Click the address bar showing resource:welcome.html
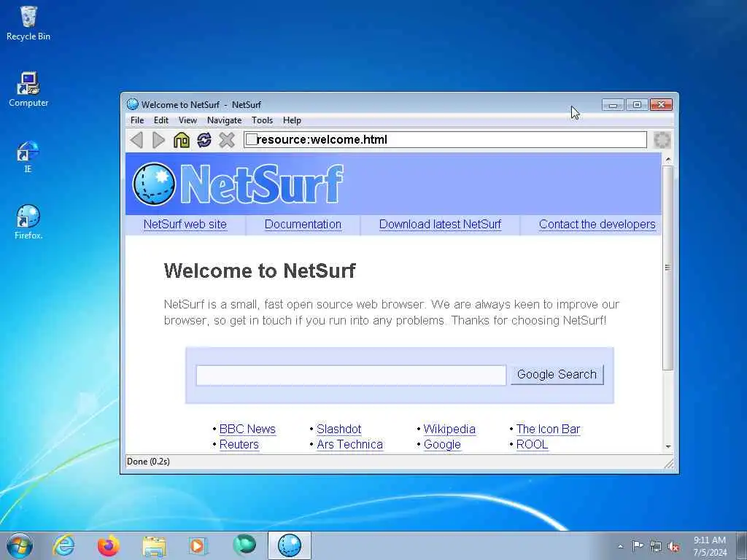Screen dimensions: 747x560 [446, 139]
